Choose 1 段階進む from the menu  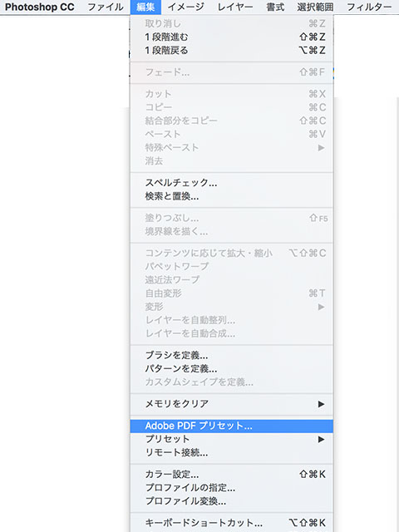coord(232,37)
